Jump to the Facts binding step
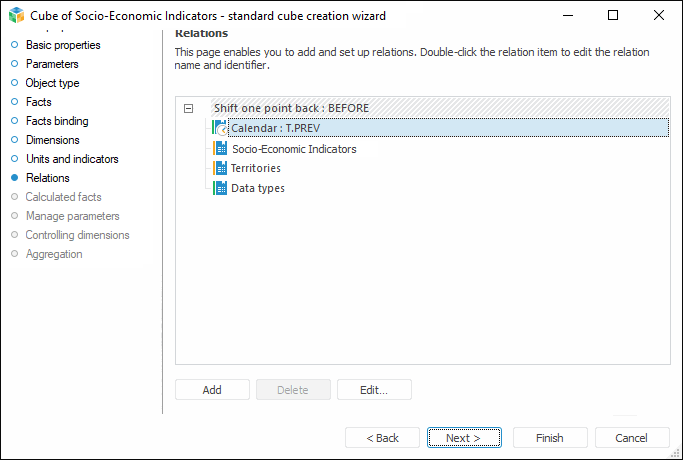The image size is (683, 460). 56,121
